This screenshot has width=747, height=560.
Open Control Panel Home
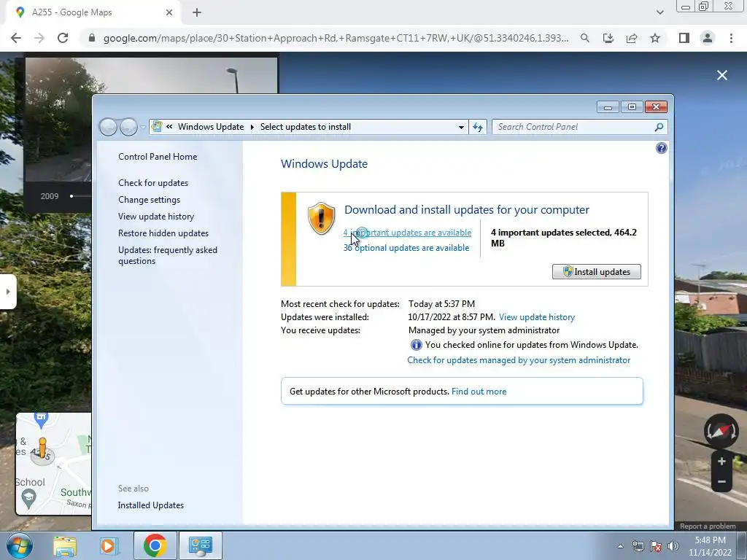click(158, 157)
